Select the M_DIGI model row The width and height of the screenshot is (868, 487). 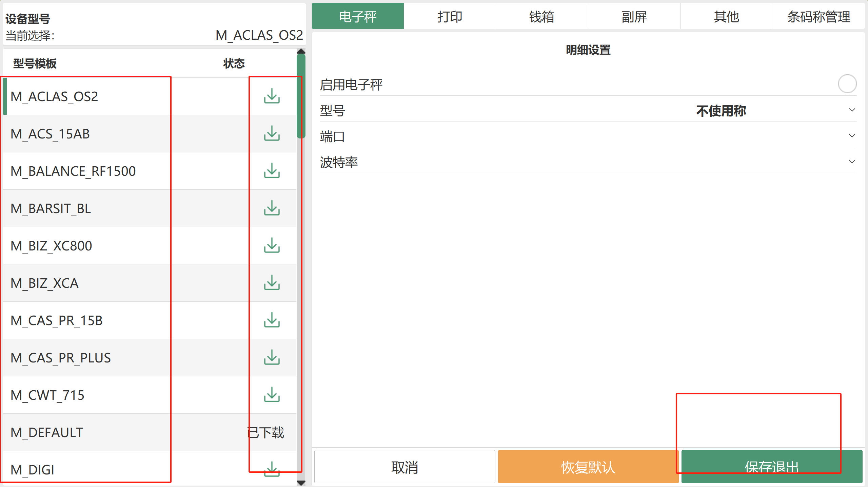150,469
